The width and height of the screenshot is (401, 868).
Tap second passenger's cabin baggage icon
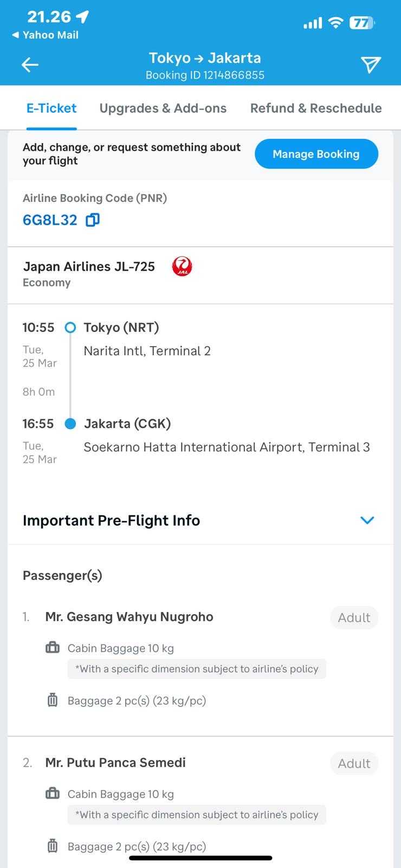[x=53, y=794]
